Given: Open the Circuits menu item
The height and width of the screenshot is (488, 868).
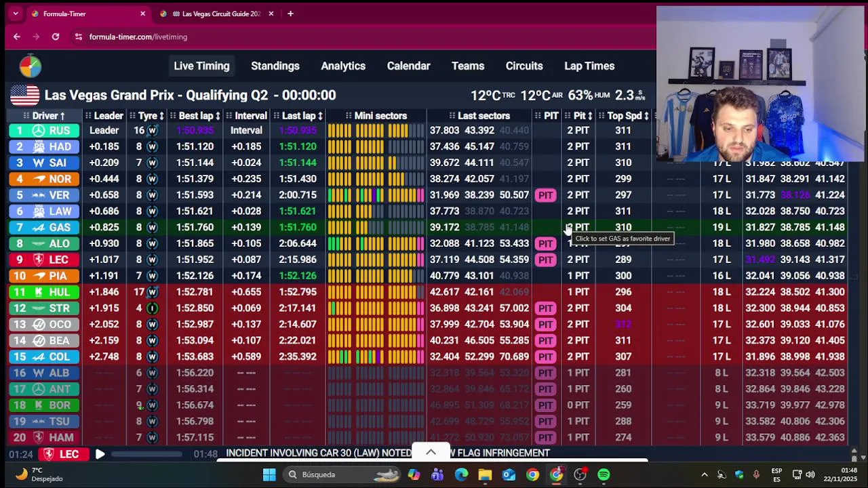Looking at the screenshot, I should pyautogui.click(x=524, y=66).
